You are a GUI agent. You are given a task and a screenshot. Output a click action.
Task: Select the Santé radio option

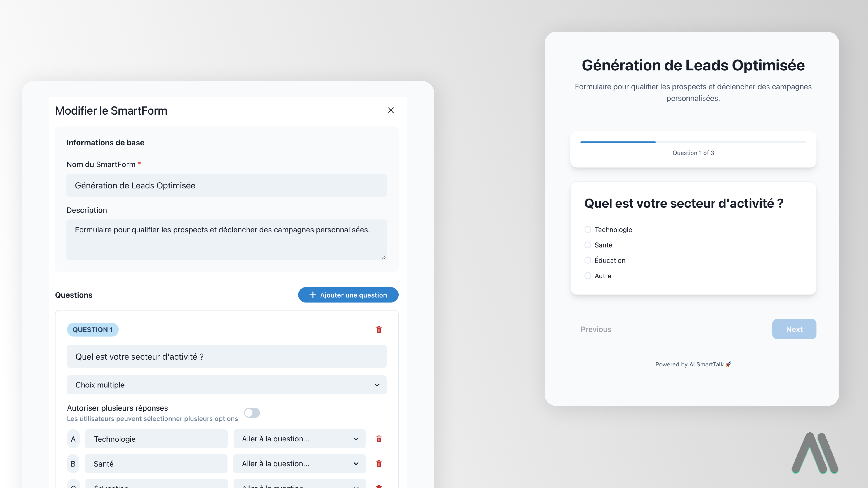pyautogui.click(x=588, y=245)
